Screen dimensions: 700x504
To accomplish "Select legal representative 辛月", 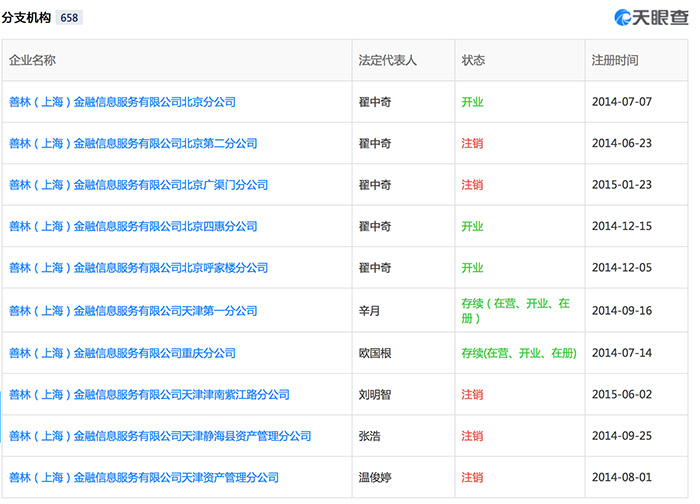I will point(369,311).
